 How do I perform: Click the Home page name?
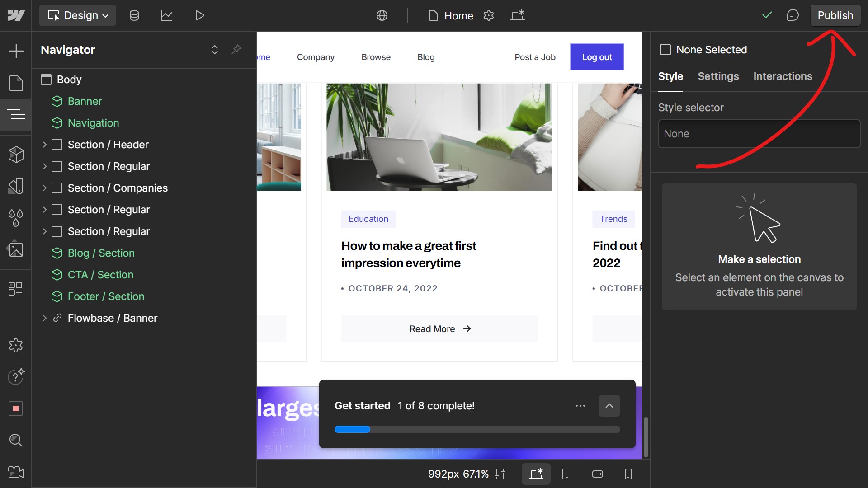(458, 15)
